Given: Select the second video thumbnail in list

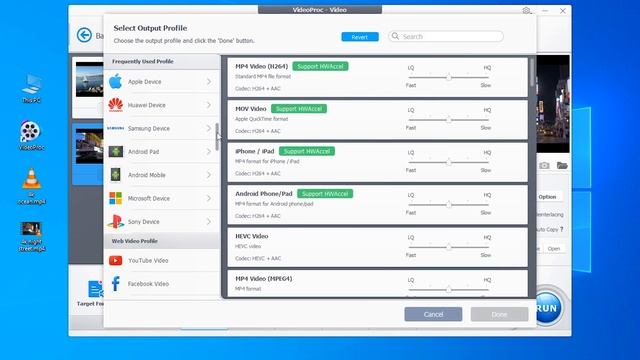Looking at the screenshot, I should pyautogui.click(x=89, y=146).
